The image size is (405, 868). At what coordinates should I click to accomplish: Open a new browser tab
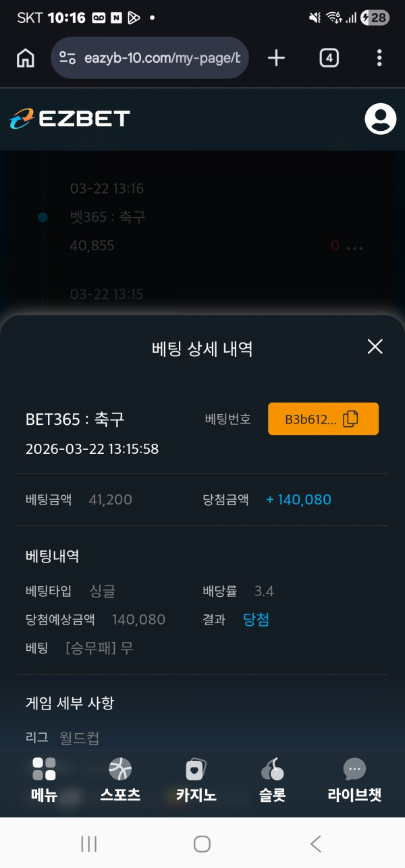276,58
